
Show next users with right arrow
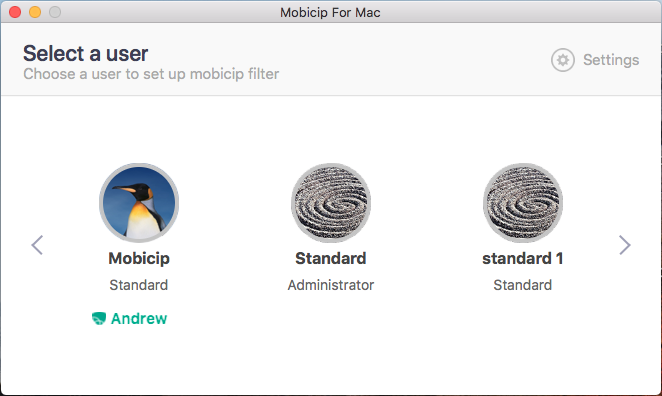(x=625, y=245)
